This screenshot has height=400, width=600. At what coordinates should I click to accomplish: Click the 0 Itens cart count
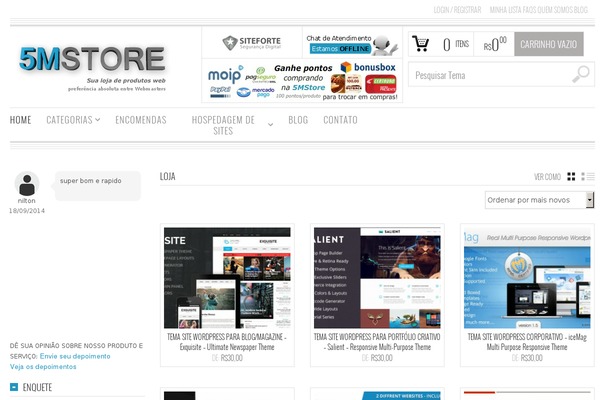pyautogui.click(x=455, y=44)
